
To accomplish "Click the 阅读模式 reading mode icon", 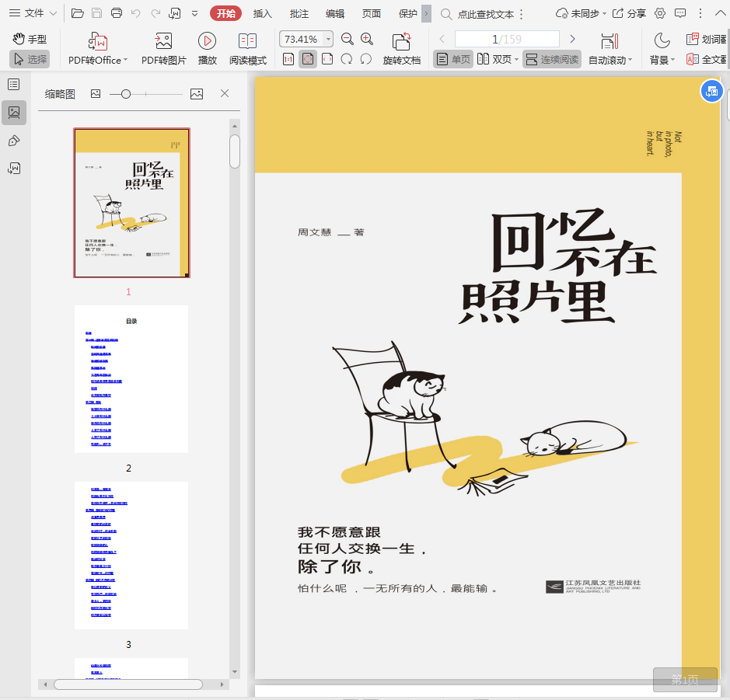I will tap(247, 41).
